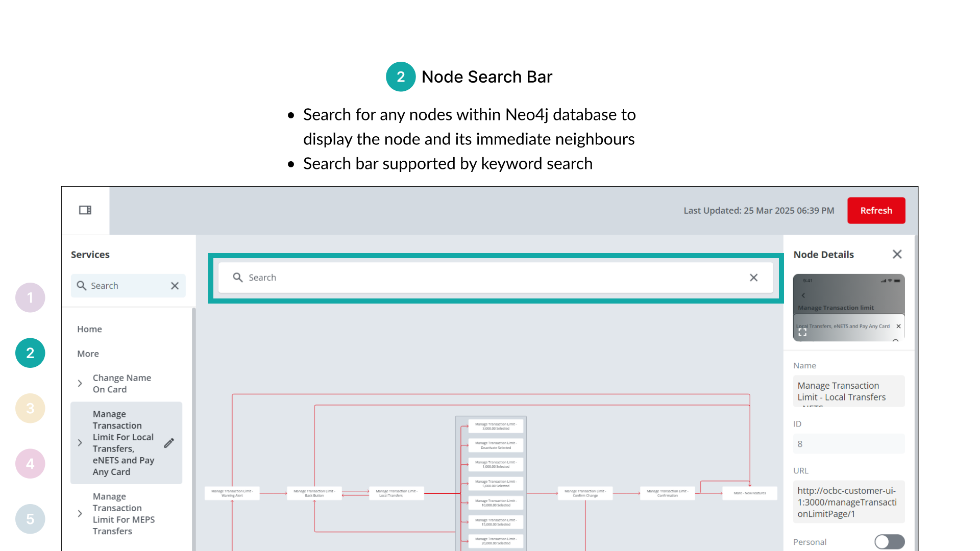The width and height of the screenshot is (980, 551).
Task: Go to step 3 circle
Action: (x=30, y=408)
